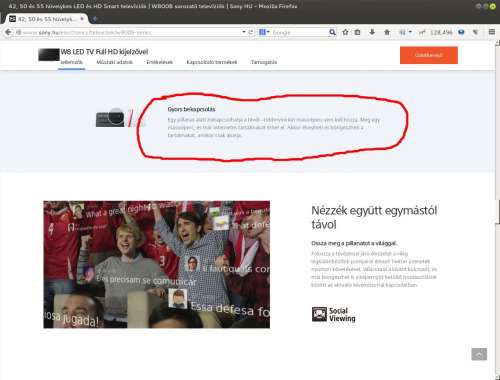Click the blue chat bubble toolbar icon

coord(461,32)
